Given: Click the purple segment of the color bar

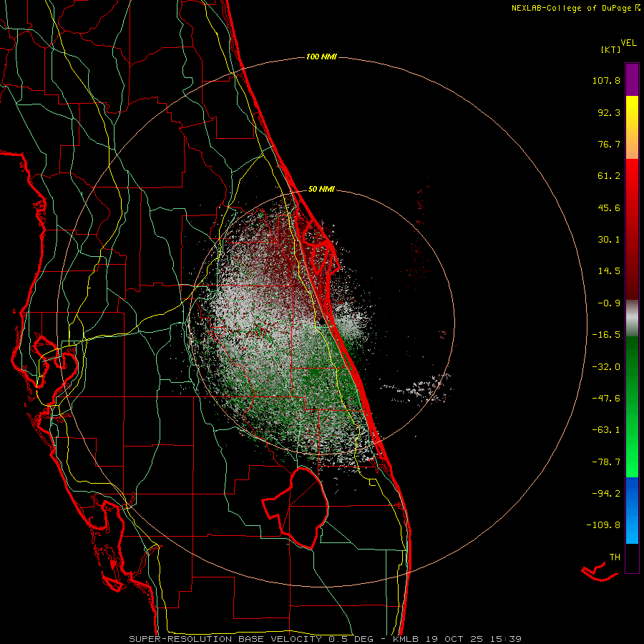Looking at the screenshot, I should (632, 79).
